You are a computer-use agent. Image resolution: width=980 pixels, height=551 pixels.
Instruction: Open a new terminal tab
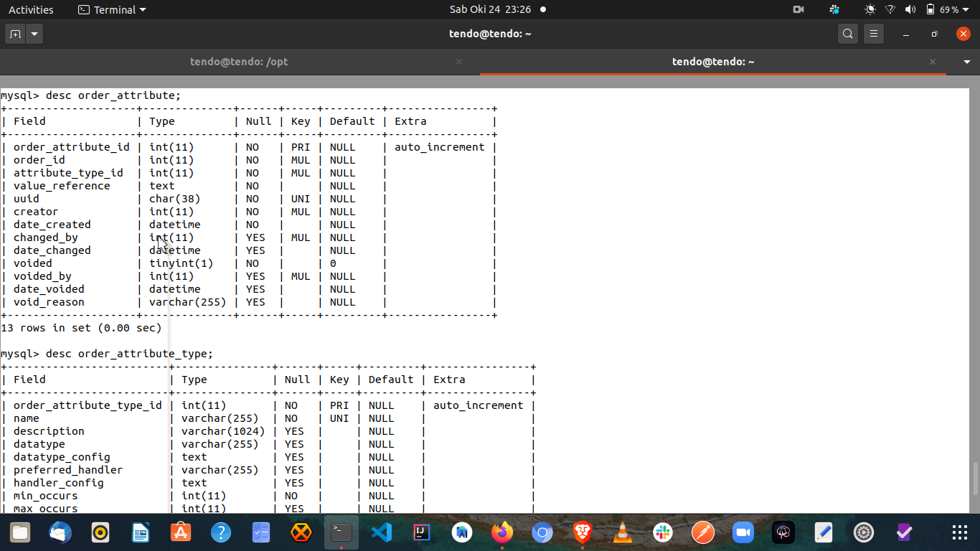(x=15, y=34)
